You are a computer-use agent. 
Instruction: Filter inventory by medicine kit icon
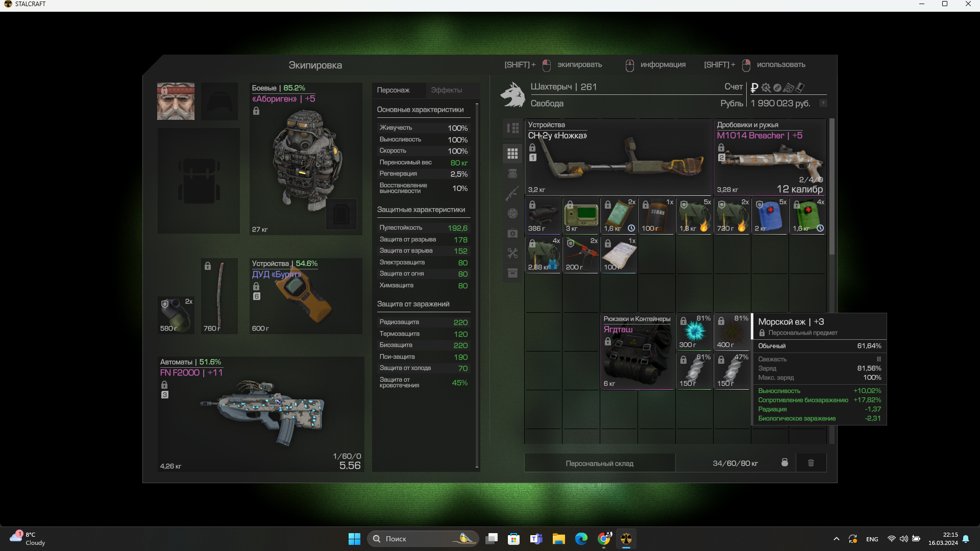tap(512, 233)
